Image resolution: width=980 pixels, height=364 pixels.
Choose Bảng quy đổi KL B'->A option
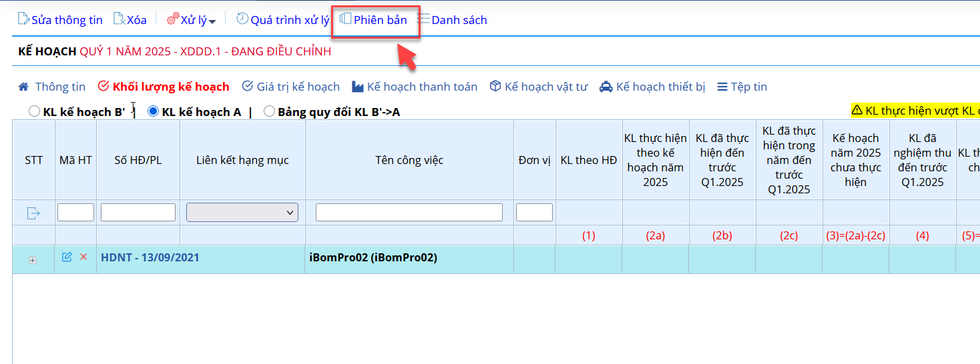click(270, 111)
